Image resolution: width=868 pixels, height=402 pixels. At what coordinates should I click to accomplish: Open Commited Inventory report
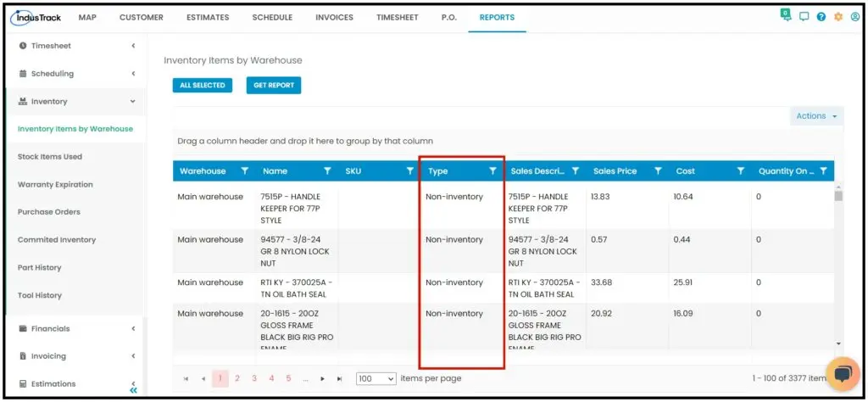(57, 240)
